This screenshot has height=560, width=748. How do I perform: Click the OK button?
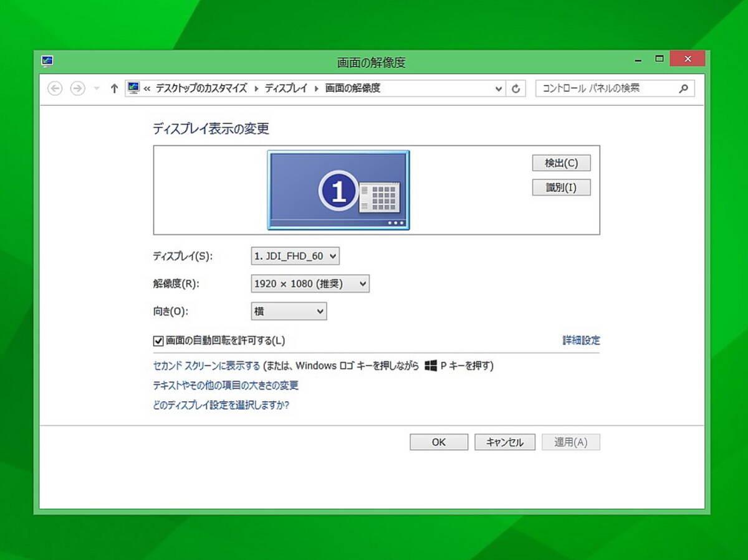(x=439, y=442)
